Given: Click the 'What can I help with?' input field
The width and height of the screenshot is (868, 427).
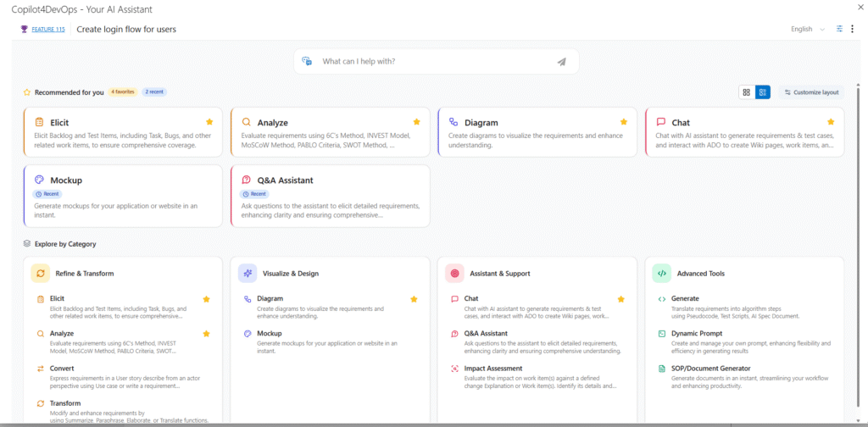Looking at the screenshot, I should point(432,62).
